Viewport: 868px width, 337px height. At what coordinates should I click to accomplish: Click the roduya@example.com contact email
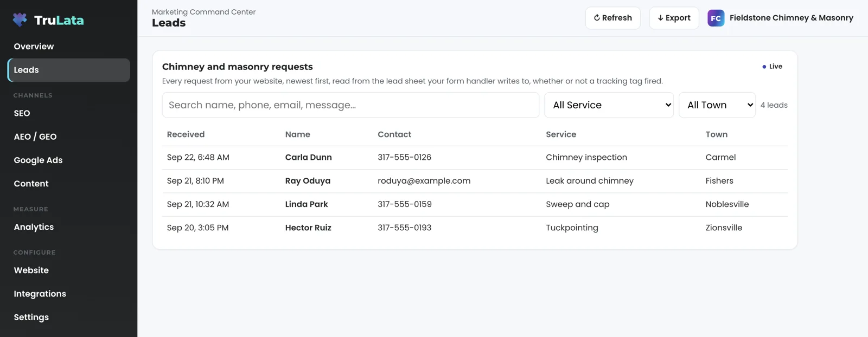[424, 181]
